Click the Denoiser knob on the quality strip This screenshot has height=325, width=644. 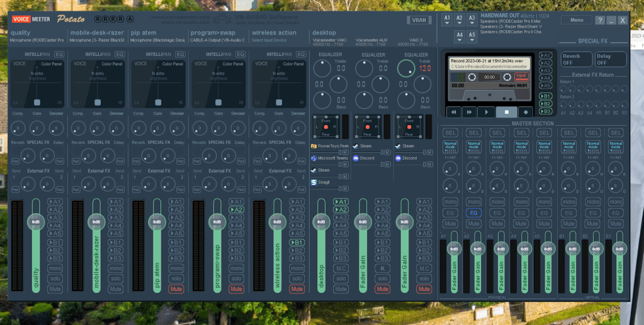pyautogui.click(x=56, y=128)
